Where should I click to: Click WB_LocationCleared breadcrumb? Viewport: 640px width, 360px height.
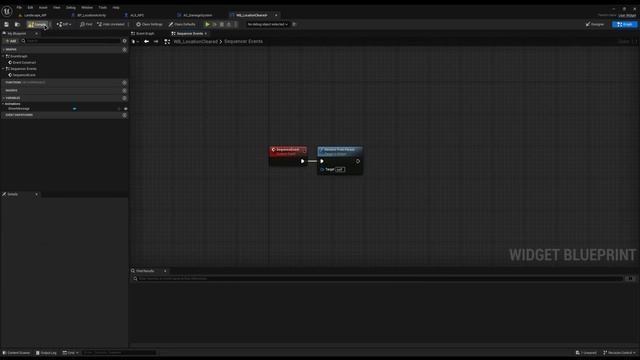tap(196, 42)
